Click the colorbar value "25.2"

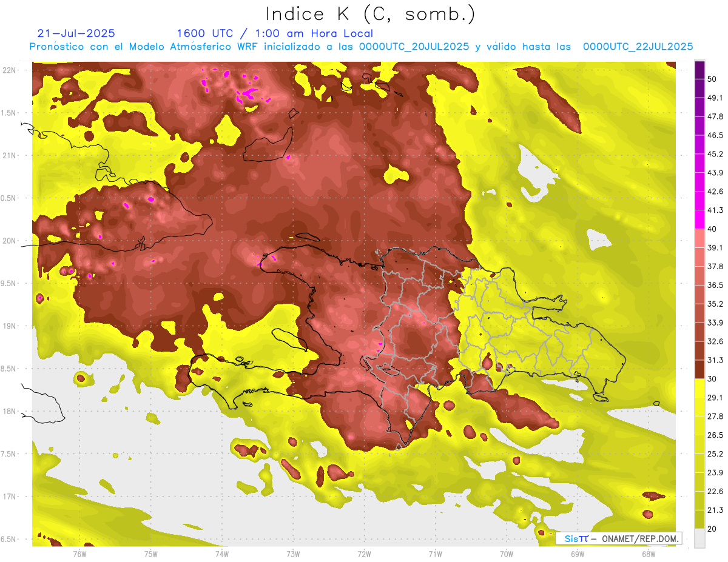pos(715,454)
